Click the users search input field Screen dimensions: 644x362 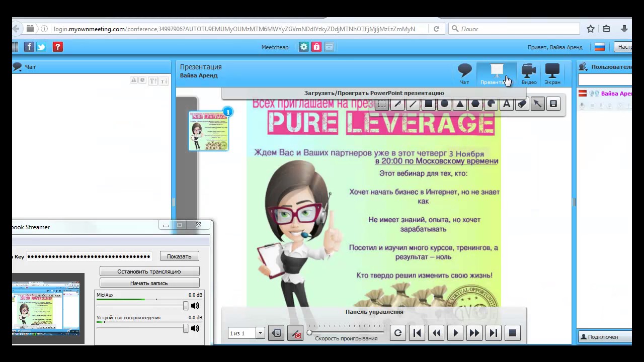tap(605, 80)
